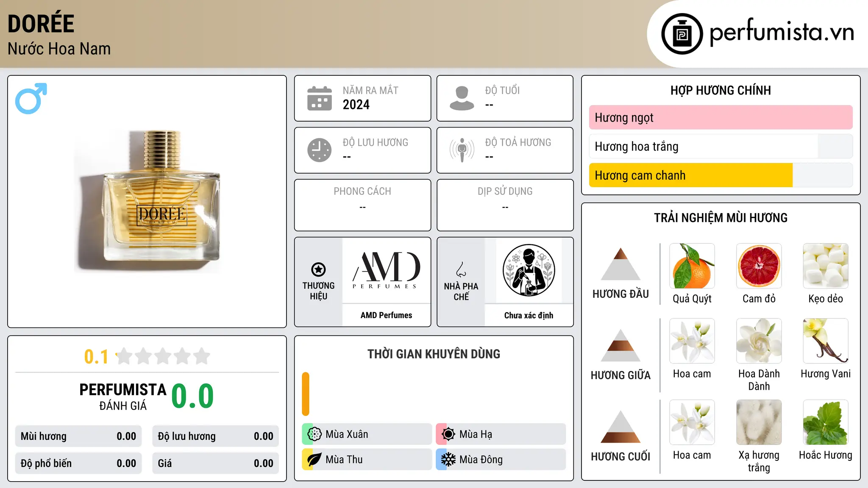
Task: Select the Mùa Đông season button
Action: (x=501, y=460)
